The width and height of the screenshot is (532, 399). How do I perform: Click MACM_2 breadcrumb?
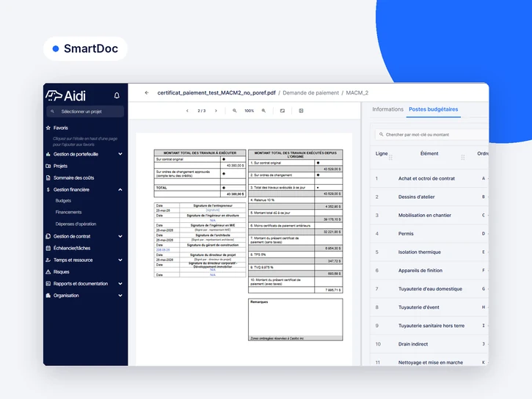pos(357,93)
